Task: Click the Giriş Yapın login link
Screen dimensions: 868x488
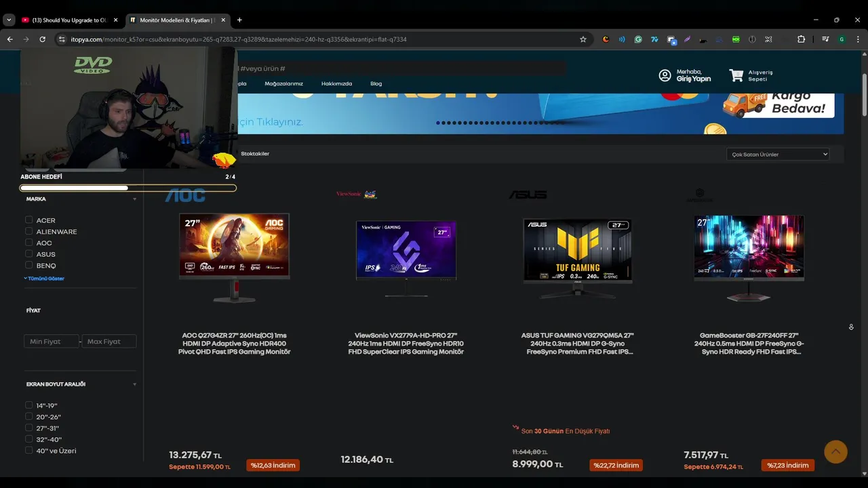Action: tap(694, 79)
